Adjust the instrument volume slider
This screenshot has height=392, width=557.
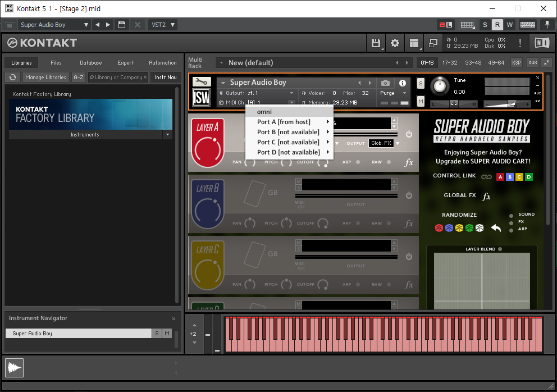click(508, 104)
